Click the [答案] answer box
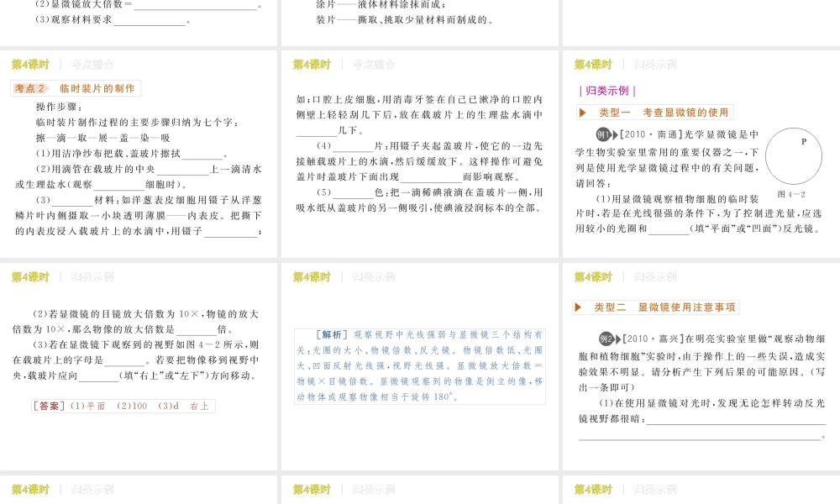Viewport: 840px width, 504px height. click(123, 406)
